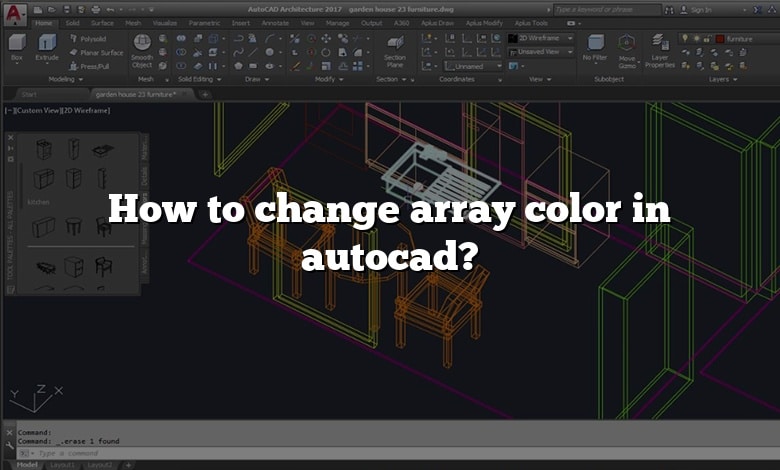Click the Section Plane tool
Screen dimensions: 780x470
pyautogui.click(x=395, y=48)
